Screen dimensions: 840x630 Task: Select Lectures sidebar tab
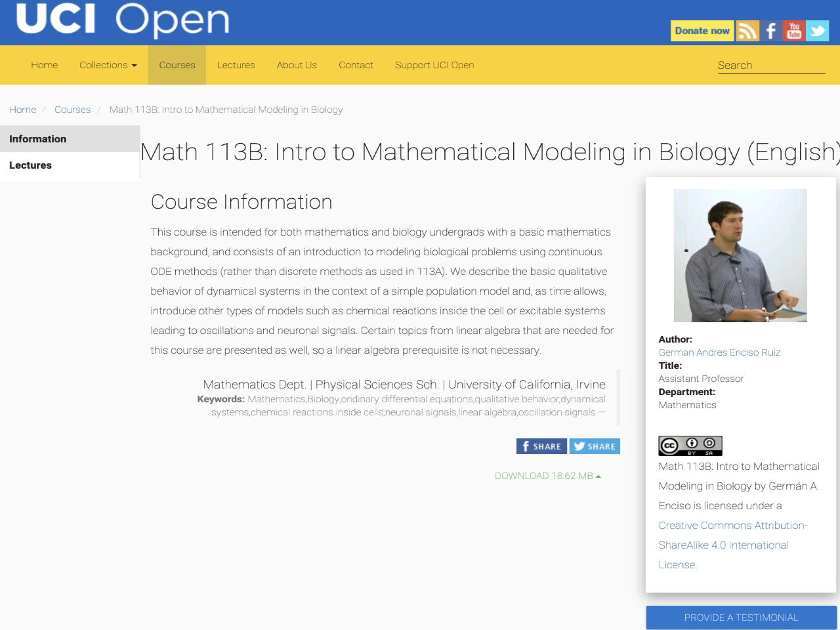coord(70,165)
